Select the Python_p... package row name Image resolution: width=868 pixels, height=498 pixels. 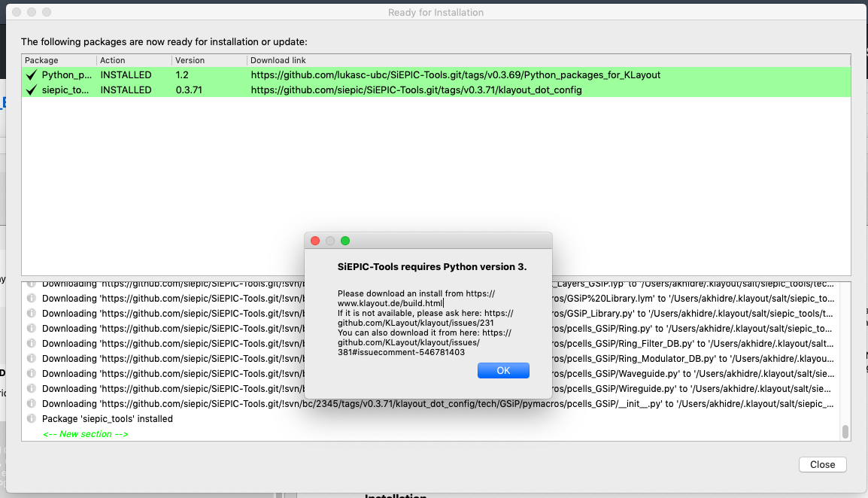point(67,74)
